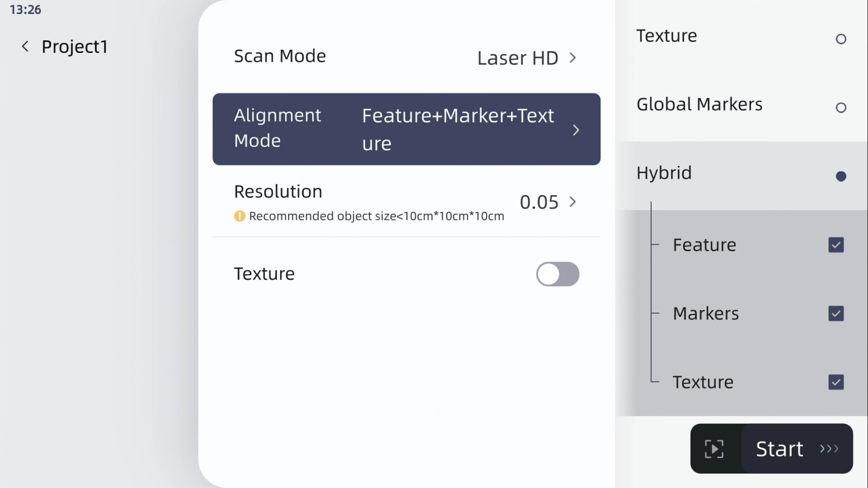
Task: Click the chevron beside Laser HD
Action: 573,58
